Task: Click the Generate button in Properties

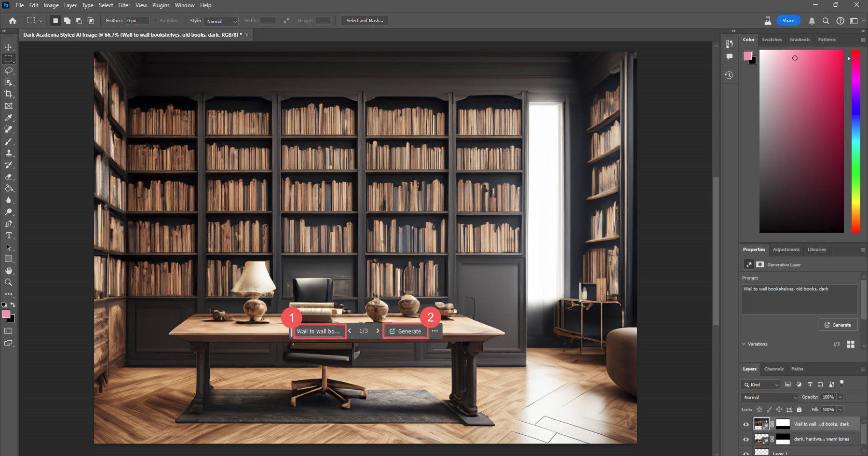Action: 838,325
